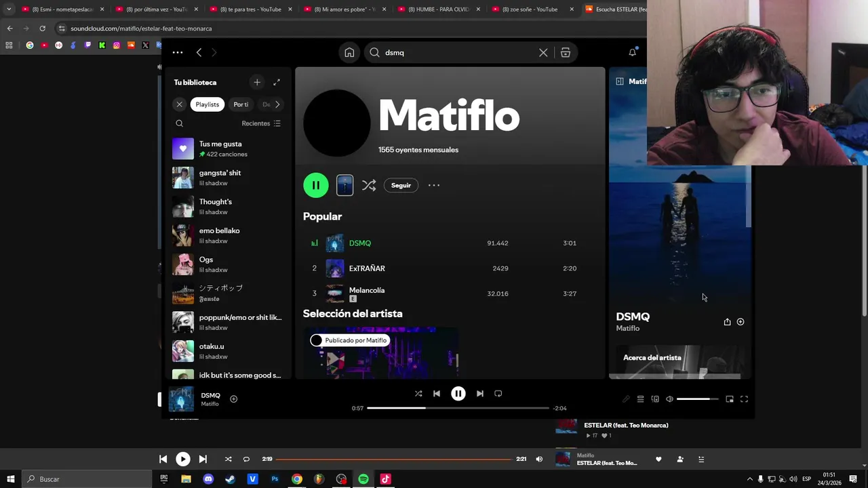This screenshot has height=488, width=868.
Task: Pause Matiflo with green button
Action: pos(316,185)
